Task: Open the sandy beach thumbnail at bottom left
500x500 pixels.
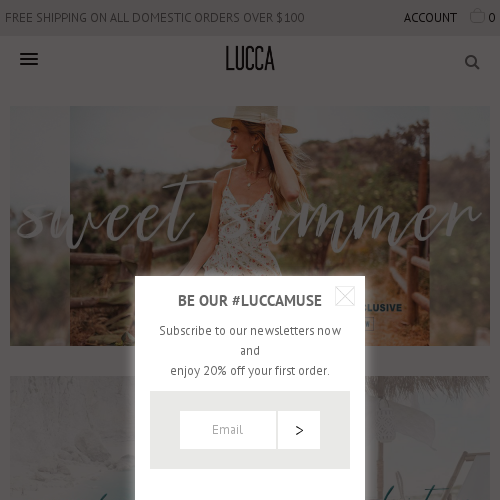Action: coord(72,438)
